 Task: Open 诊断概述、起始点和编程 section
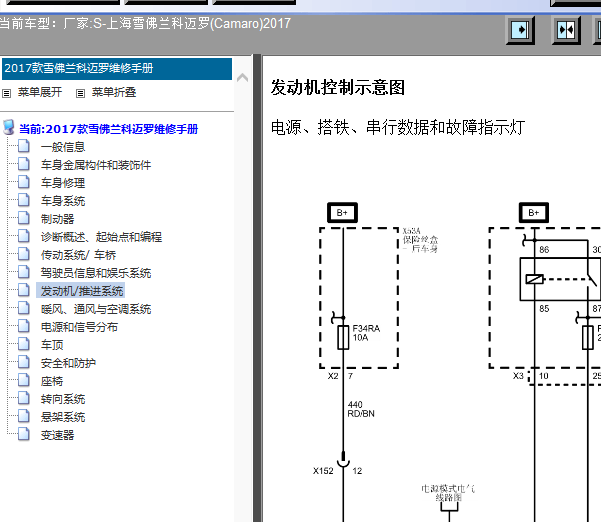point(101,237)
